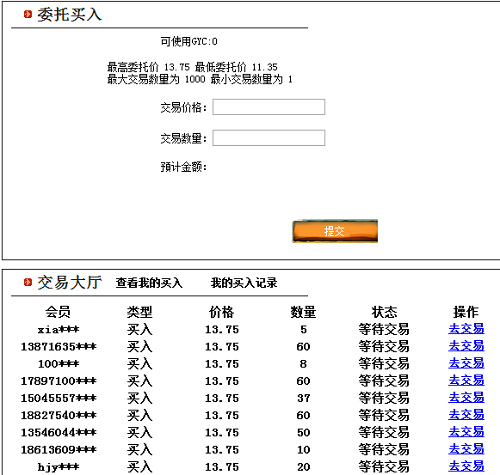The image size is (500, 475).
Task: Select the 数量 column header
Action: [303, 312]
